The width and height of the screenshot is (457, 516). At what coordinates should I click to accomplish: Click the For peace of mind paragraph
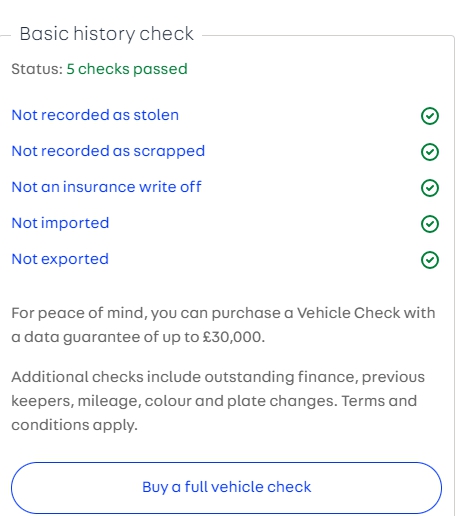223,325
